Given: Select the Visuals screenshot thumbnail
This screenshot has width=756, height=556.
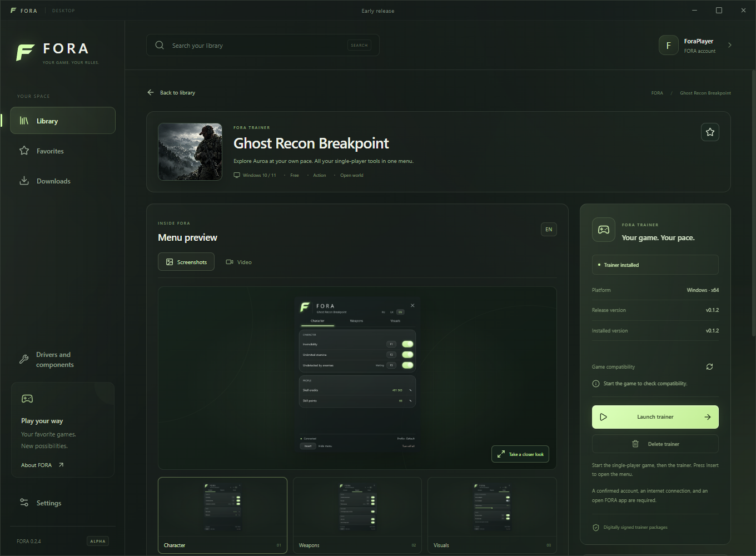Looking at the screenshot, I should pyautogui.click(x=492, y=515).
